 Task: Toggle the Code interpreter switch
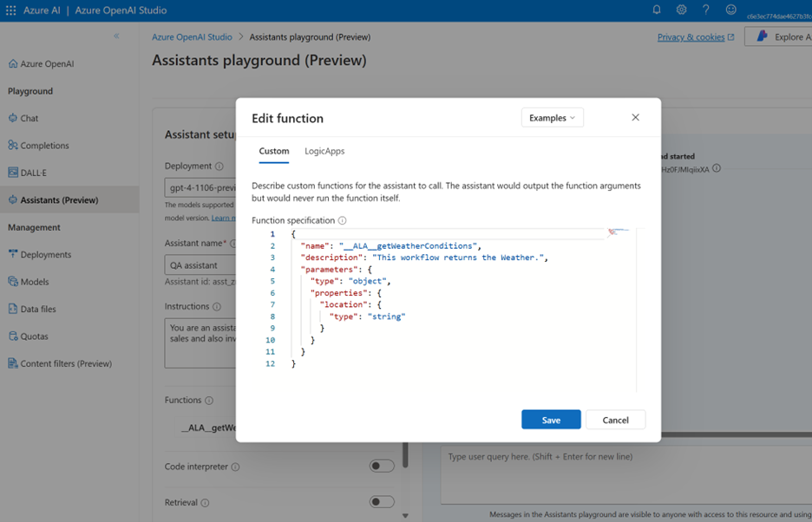[382, 467]
